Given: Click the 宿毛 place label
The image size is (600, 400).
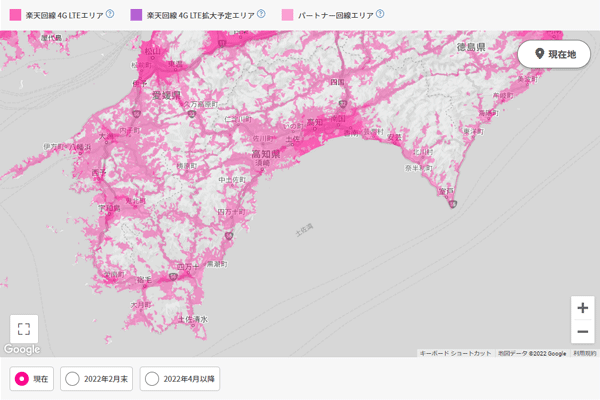Looking at the screenshot, I should point(144,280).
